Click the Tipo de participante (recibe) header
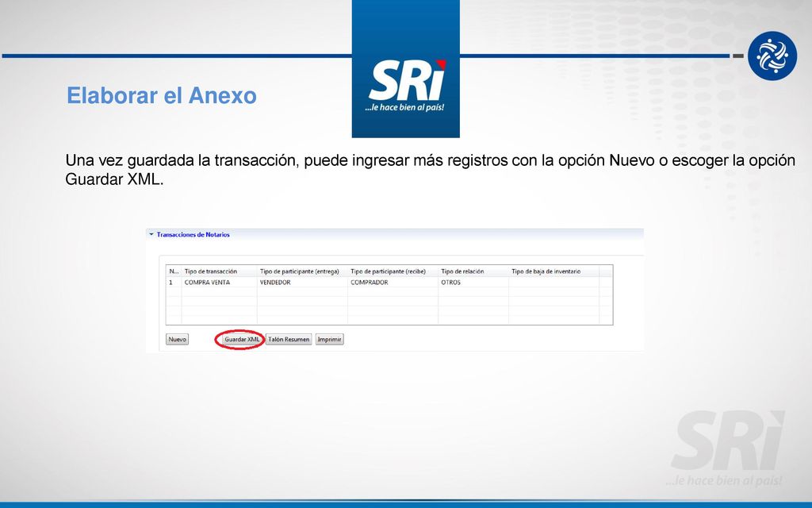Image resolution: width=812 pixels, height=508 pixels. tap(393, 271)
